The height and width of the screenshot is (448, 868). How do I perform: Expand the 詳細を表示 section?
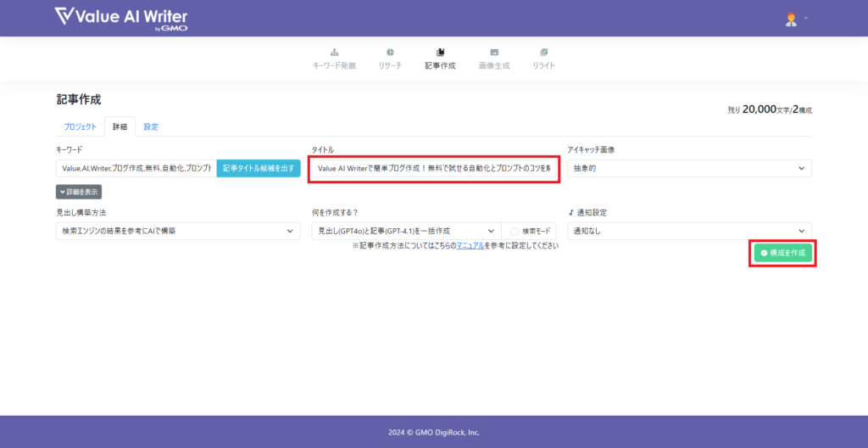tap(80, 192)
